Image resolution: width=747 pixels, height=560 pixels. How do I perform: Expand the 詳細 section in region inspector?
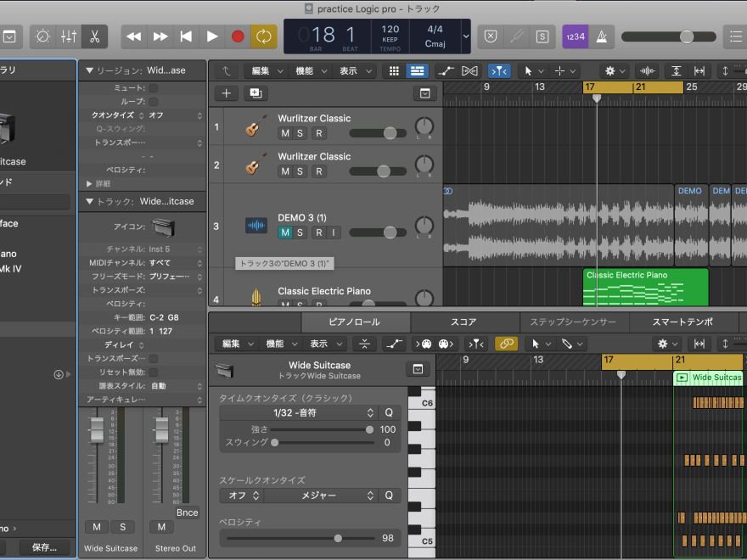[x=89, y=184]
